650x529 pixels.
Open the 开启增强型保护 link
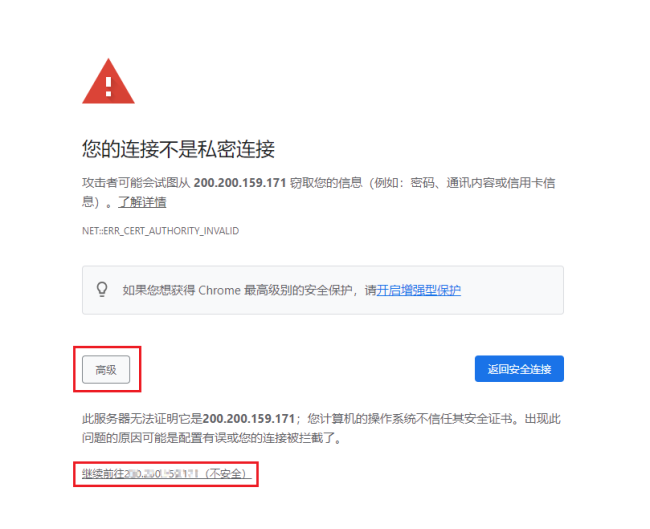click(x=418, y=290)
